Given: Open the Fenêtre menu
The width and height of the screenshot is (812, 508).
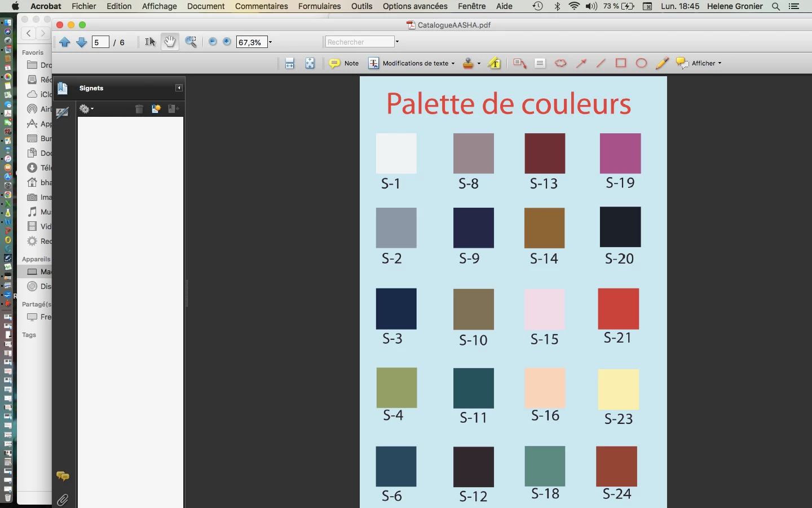Looking at the screenshot, I should tap(472, 6).
